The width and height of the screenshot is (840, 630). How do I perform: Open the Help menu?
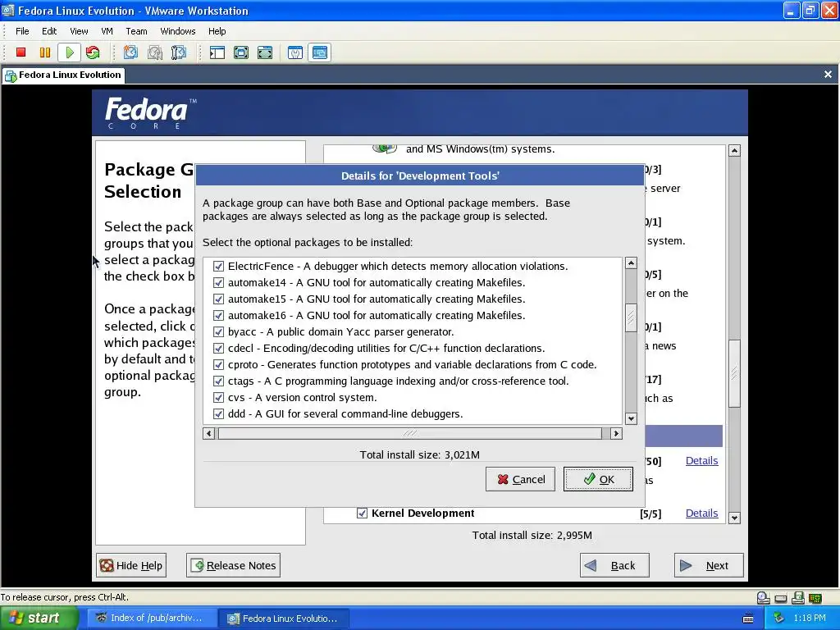pyautogui.click(x=217, y=31)
